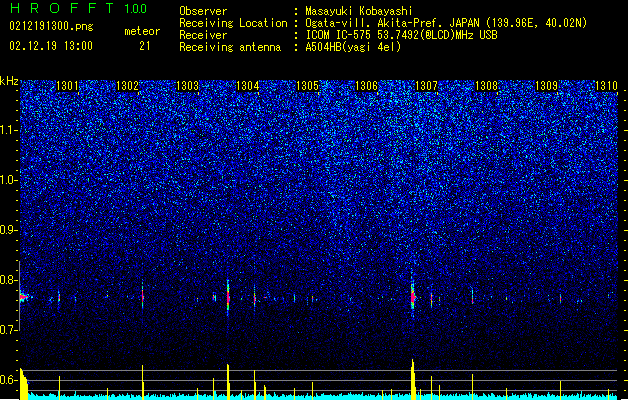Click the 'Receiving antenna' field label
The image size is (629, 400).
[230, 47]
